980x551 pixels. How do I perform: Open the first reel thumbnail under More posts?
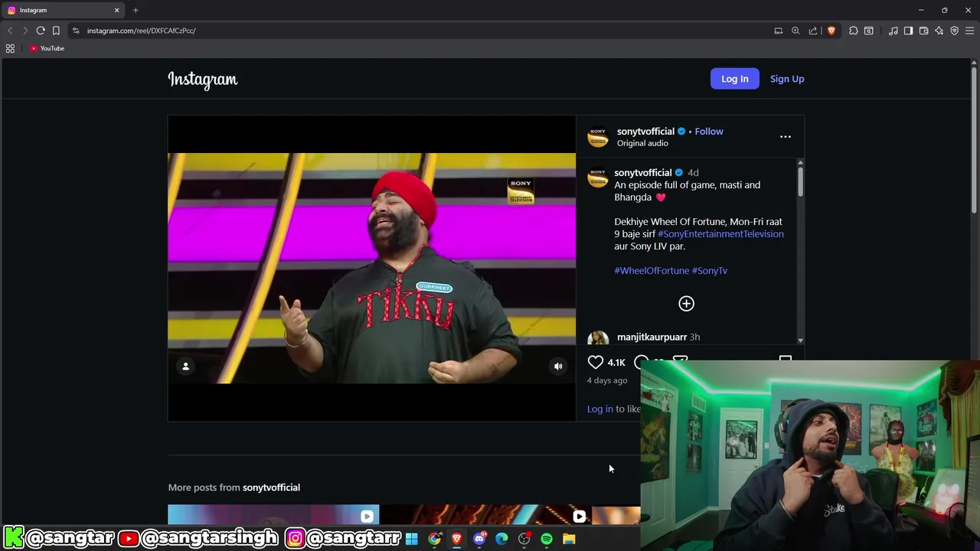pos(273,515)
